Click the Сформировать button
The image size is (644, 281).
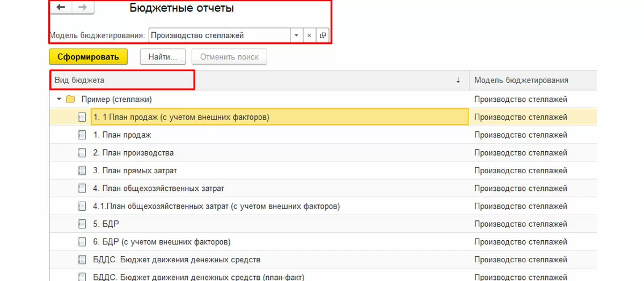click(x=88, y=57)
